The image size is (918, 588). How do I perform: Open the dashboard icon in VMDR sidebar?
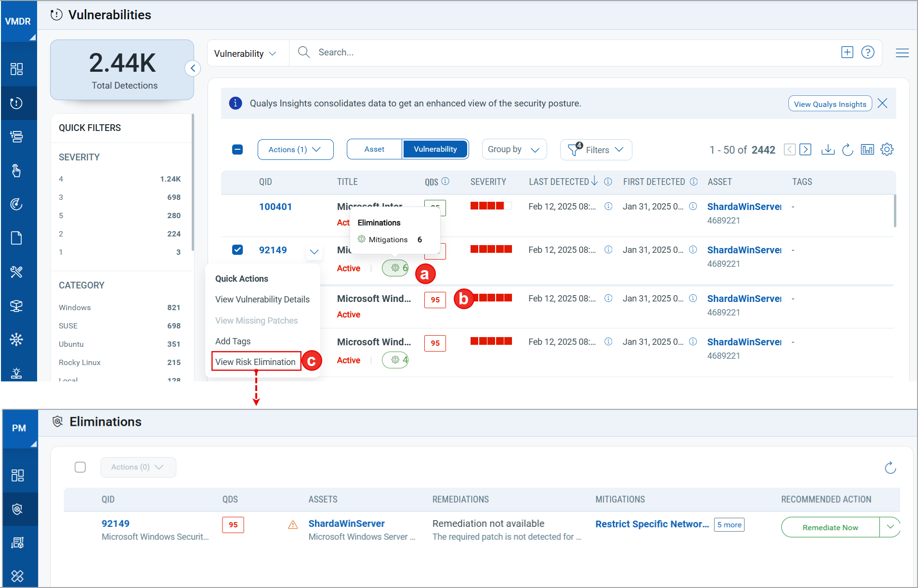pos(17,69)
